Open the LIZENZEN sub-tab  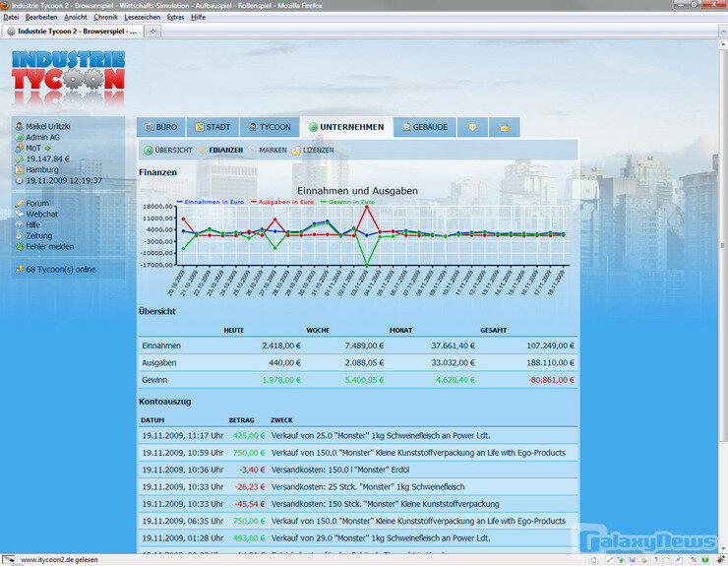click(313, 150)
